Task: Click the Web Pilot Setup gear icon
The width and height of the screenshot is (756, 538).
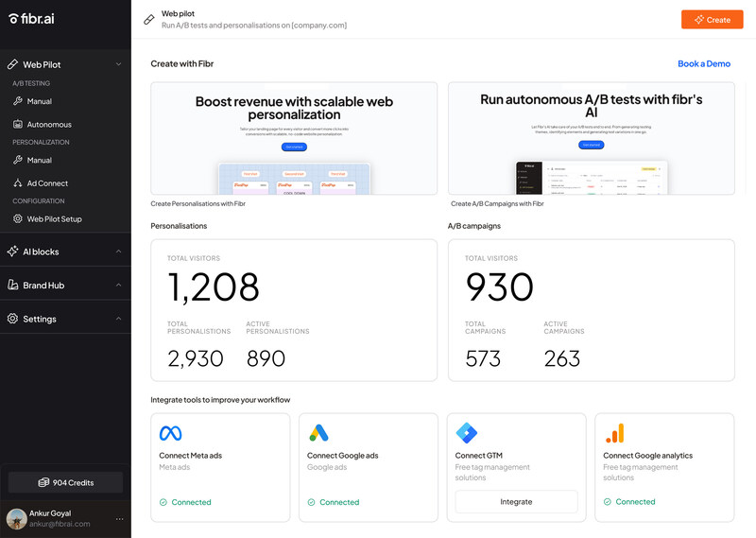Action: 18,219
